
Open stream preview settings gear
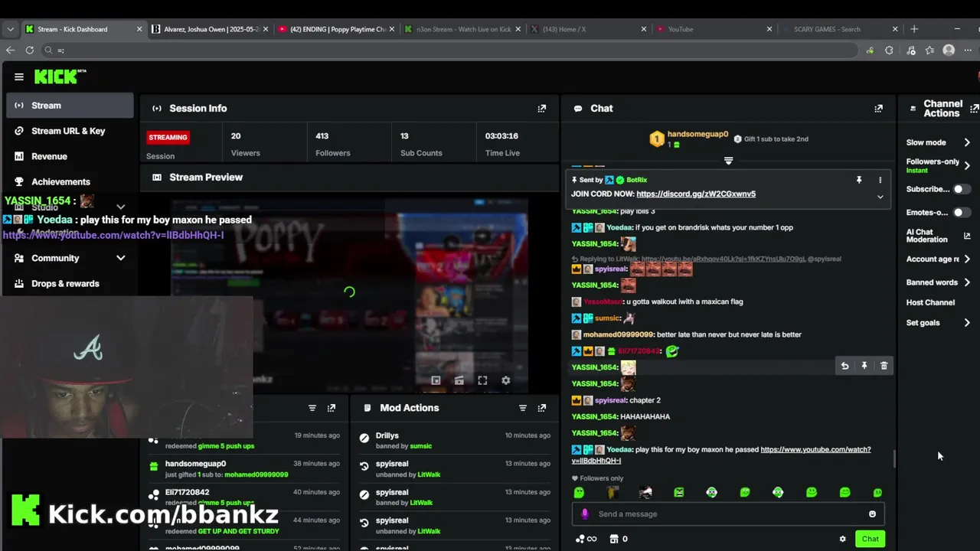coord(505,380)
